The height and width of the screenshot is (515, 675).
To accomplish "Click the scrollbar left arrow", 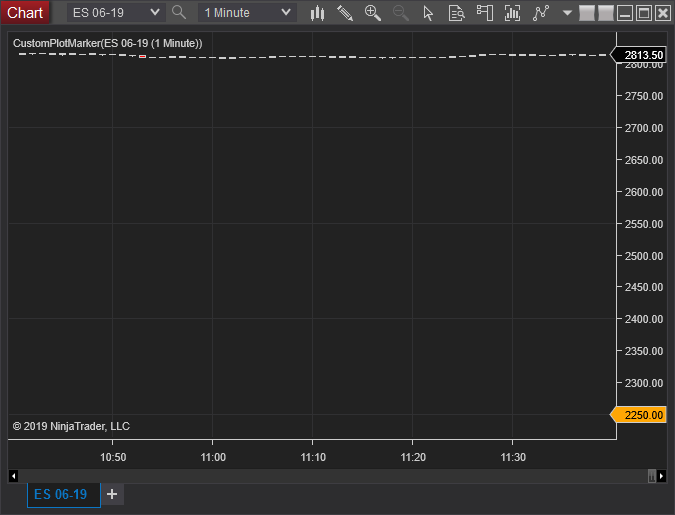I will [13, 476].
